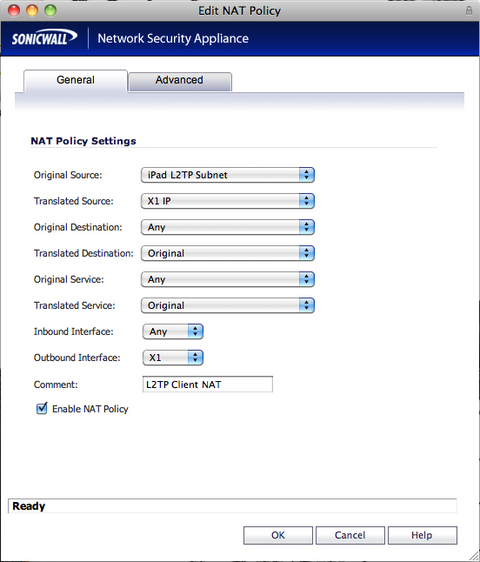The height and width of the screenshot is (562, 480).
Task: Minimize window with yellow button
Action: (x=32, y=10)
